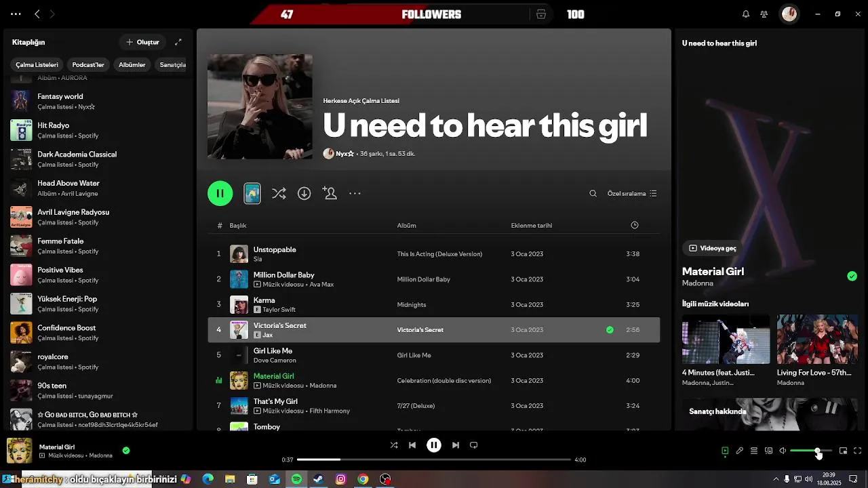Open the Fantasy world playlist
868x488 pixels.
click(x=98, y=101)
